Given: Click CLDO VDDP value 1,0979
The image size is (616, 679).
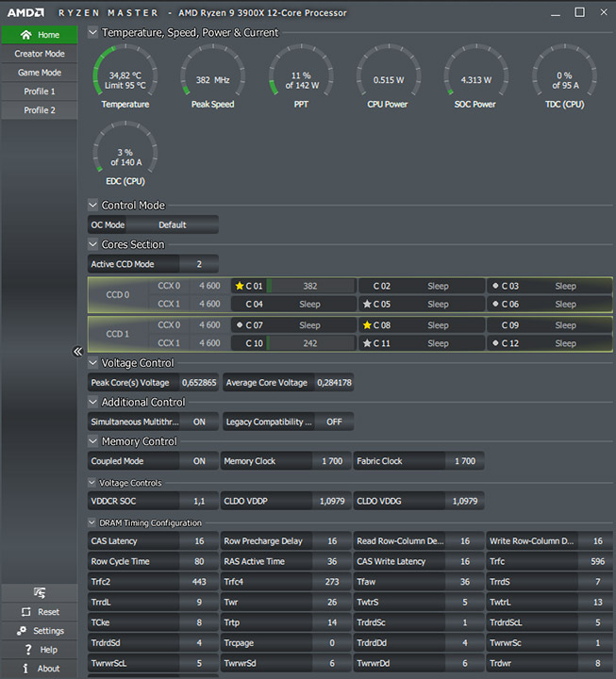Looking at the screenshot, I should tap(332, 501).
